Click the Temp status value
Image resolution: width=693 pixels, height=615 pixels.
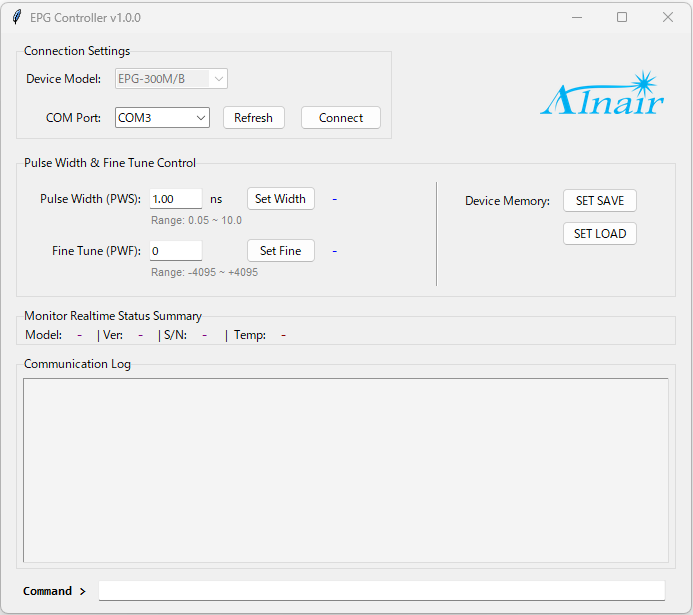click(283, 336)
